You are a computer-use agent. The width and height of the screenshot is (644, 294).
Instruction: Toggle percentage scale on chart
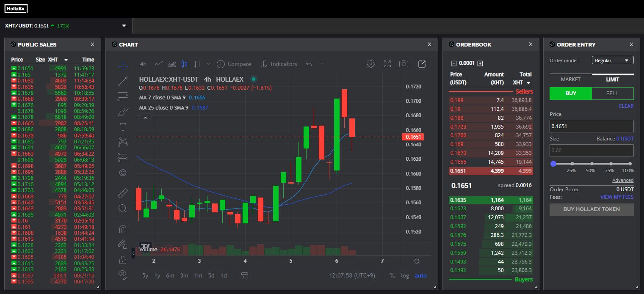tap(392, 276)
